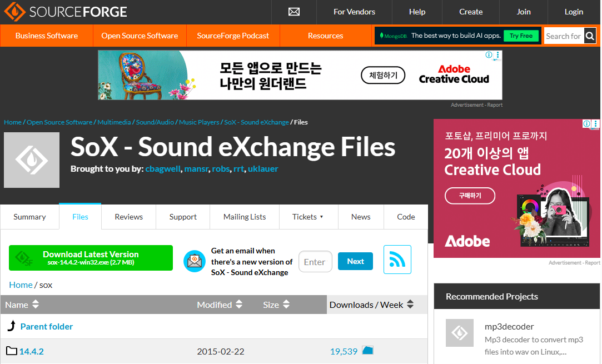Open SoX - Sound eXchange breadcrumb link

(x=256, y=122)
